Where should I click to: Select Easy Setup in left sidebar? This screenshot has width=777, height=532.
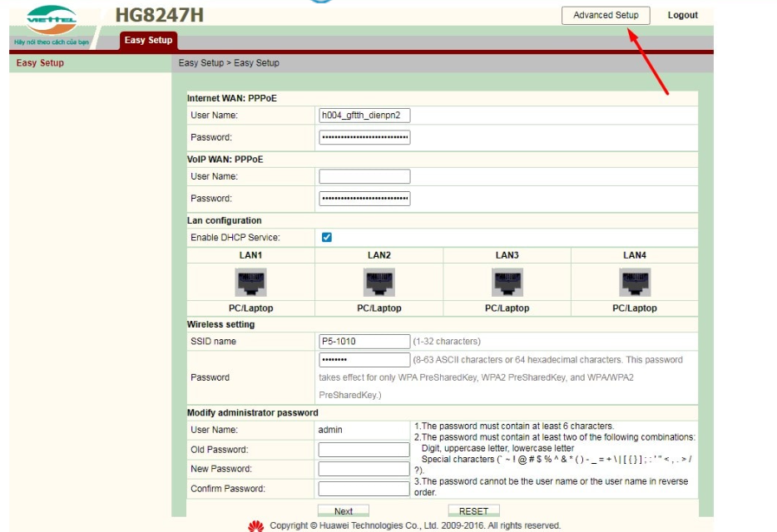pyautogui.click(x=40, y=63)
